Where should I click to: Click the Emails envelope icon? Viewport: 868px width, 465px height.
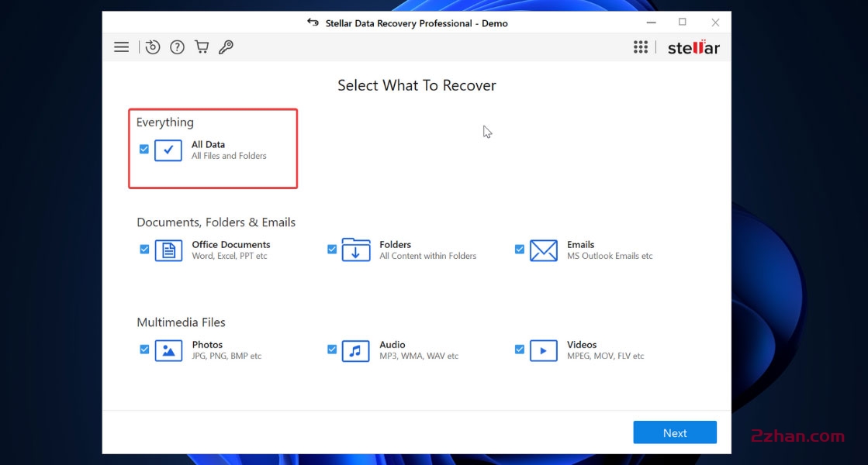544,250
